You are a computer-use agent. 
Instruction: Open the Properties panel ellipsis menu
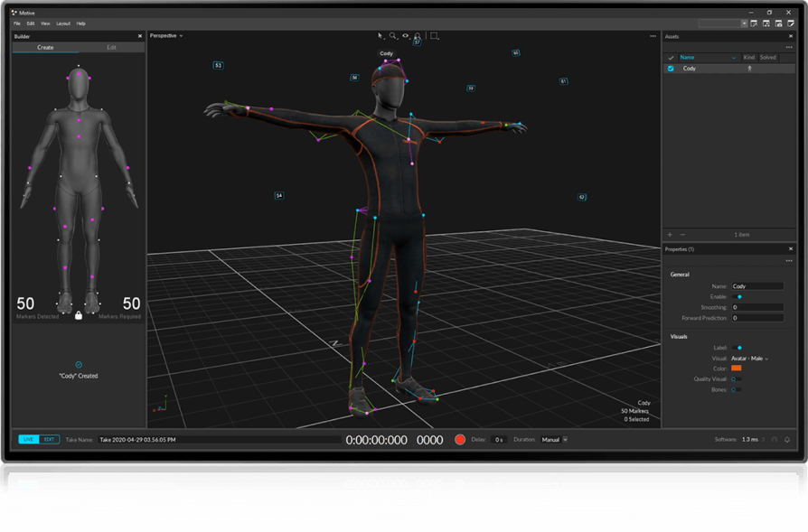coord(789,262)
